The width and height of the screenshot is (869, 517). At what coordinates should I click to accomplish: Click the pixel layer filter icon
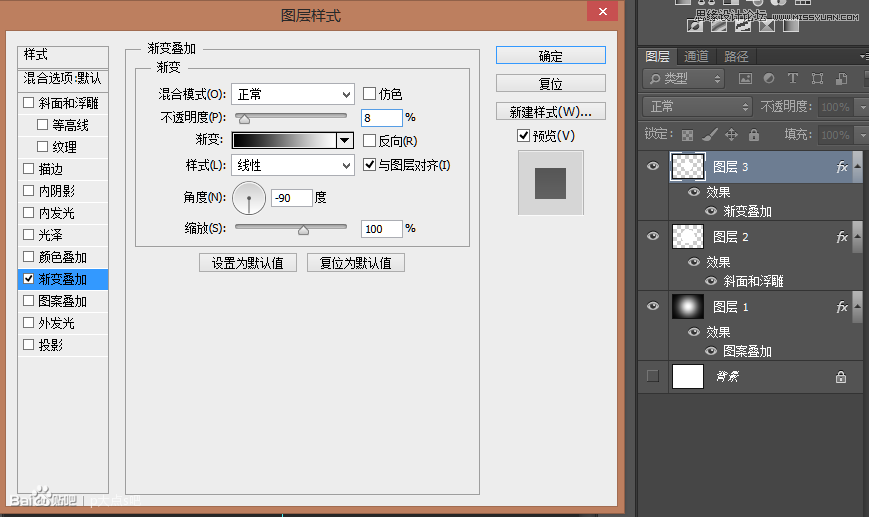pos(744,79)
